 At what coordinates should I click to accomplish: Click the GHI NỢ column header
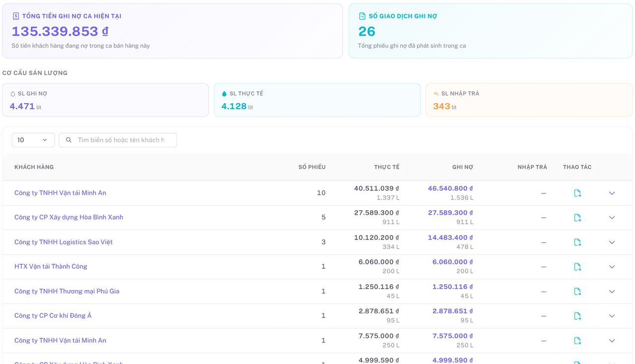463,167
